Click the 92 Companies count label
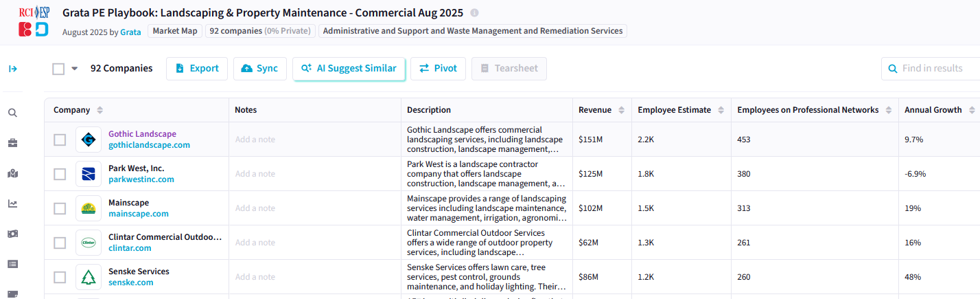 [121, 69]
